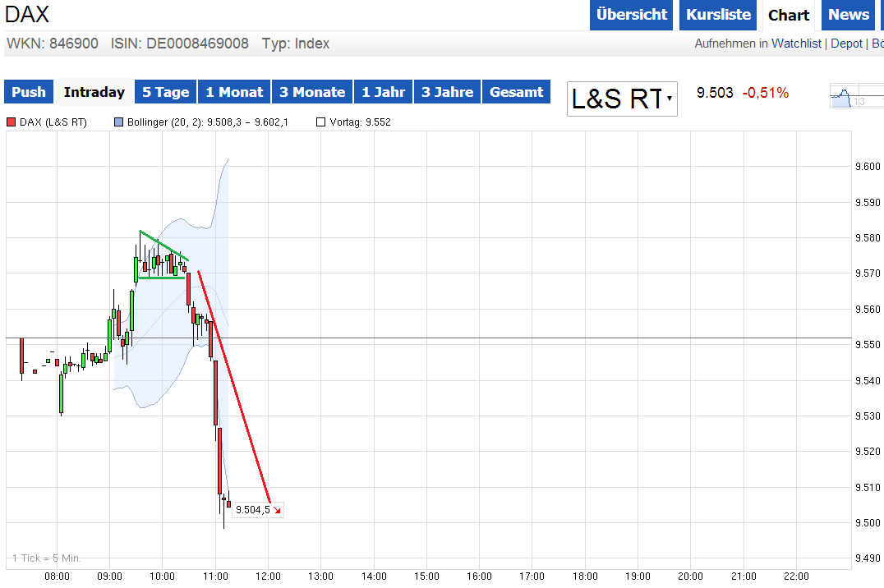Open the Übersicht tab

point(631,15)
